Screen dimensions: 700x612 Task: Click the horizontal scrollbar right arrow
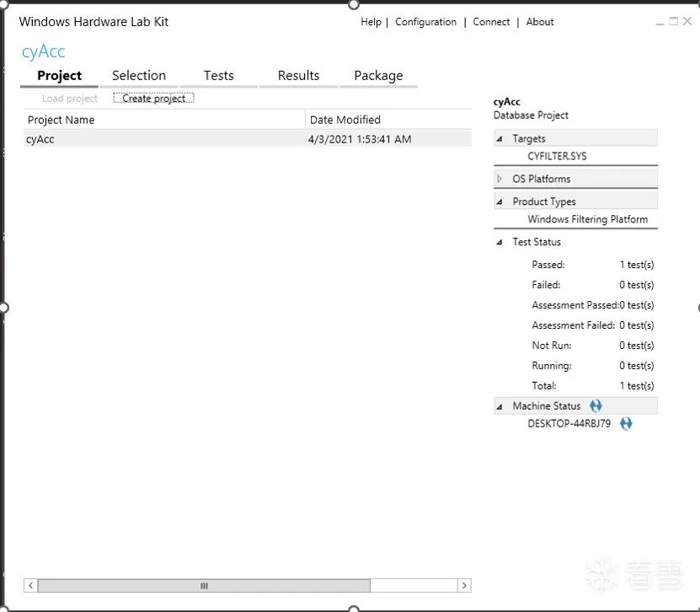[464, 585]
